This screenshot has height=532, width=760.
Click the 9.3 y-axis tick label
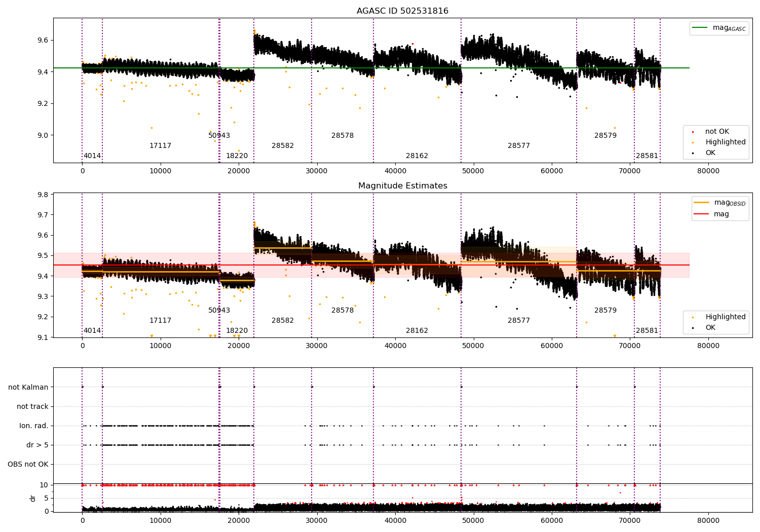43,296
